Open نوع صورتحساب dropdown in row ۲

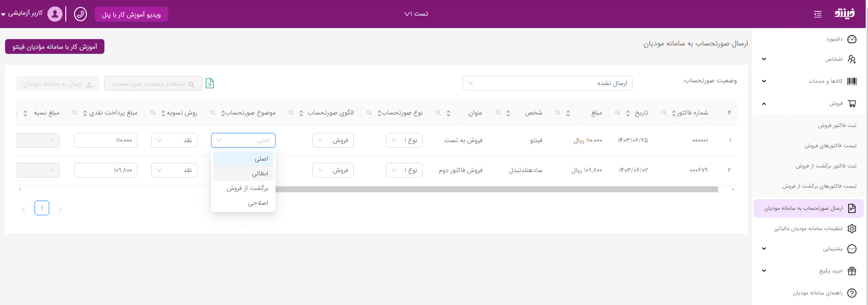[404, 170]
